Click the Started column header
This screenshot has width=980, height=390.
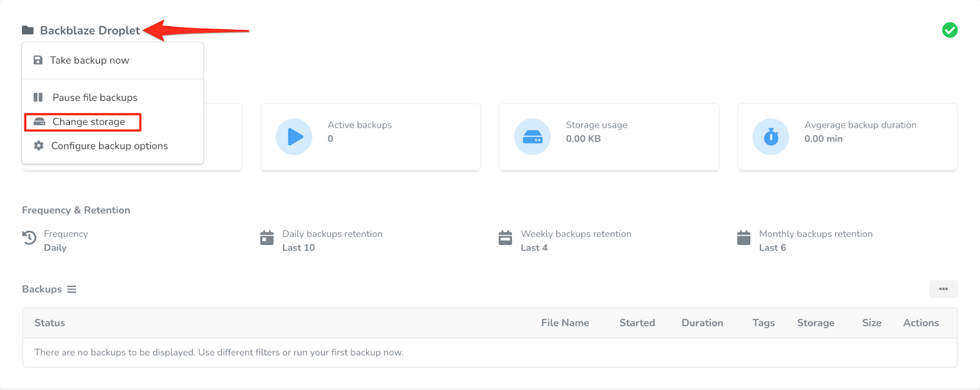tap(637, 323)
